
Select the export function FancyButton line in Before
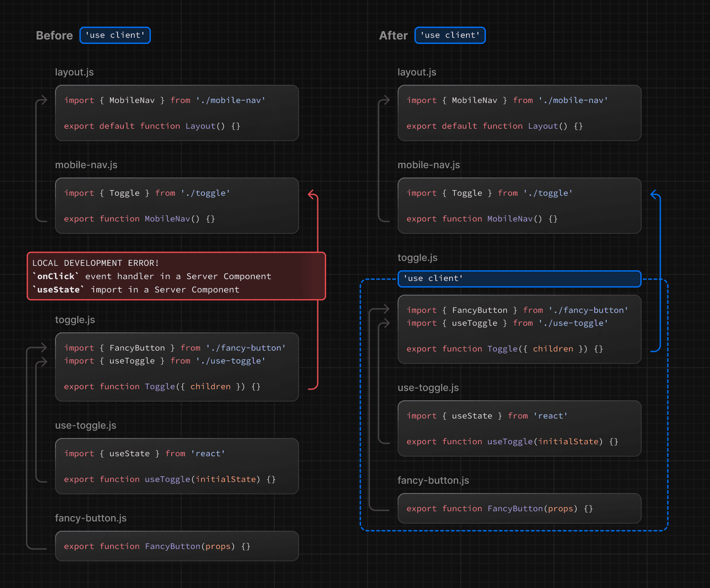click(x=158, y=546)
